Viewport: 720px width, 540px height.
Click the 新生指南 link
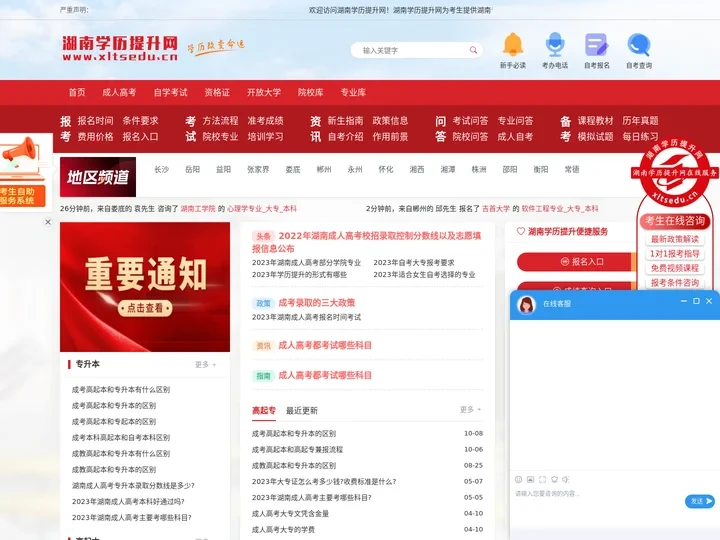pos(345,121)
